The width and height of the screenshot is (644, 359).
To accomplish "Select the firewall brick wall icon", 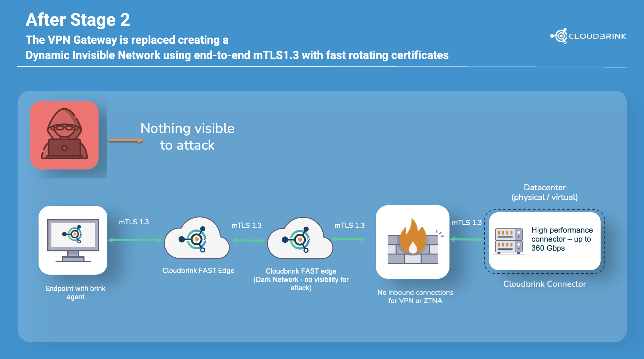I will coord(413,242).
